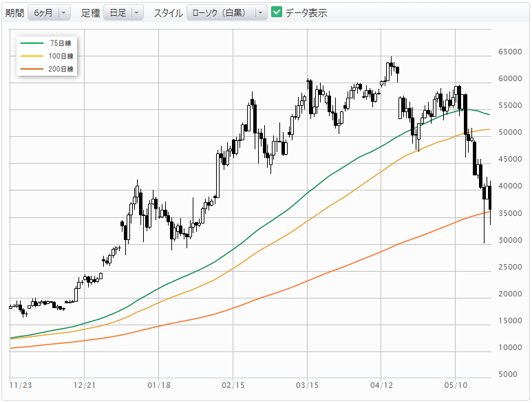532x403 pixels.
Task: Click the 05/10 date axis marker
Action: pyautogui.click(x=456, y=385)
